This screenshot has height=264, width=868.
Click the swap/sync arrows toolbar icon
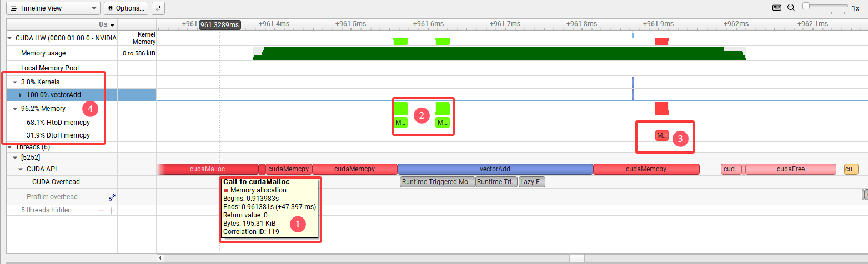(158, 8)
